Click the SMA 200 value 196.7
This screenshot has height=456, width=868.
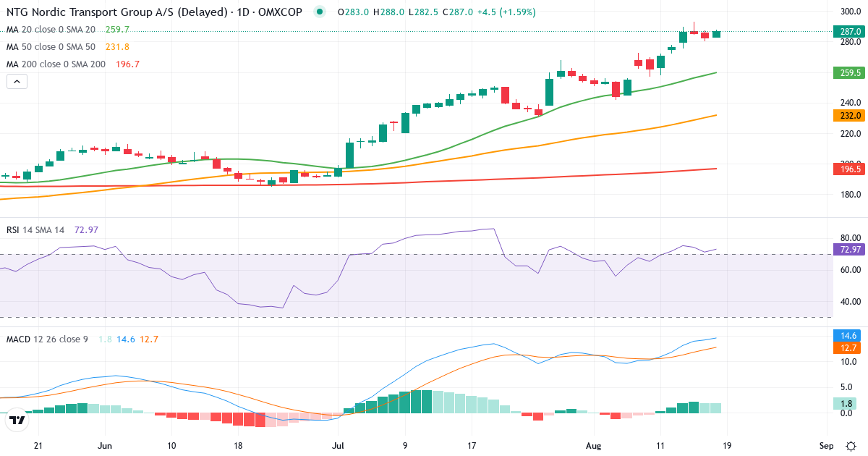point(127,64)
